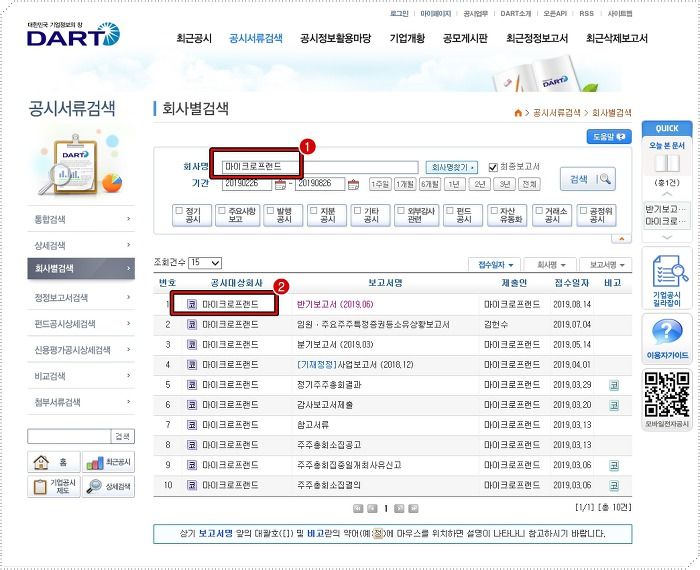Go to next page arrow
The image size is (700, 570).
400,508
